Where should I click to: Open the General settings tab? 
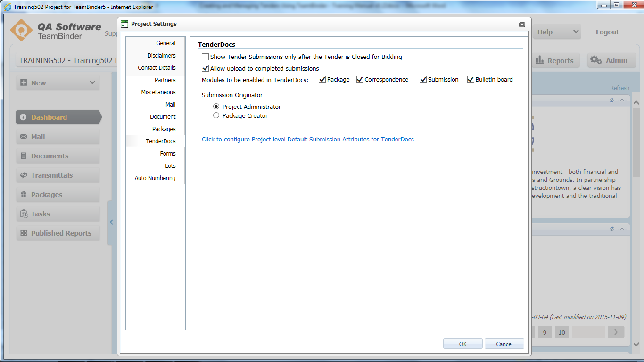click(166, 43)
